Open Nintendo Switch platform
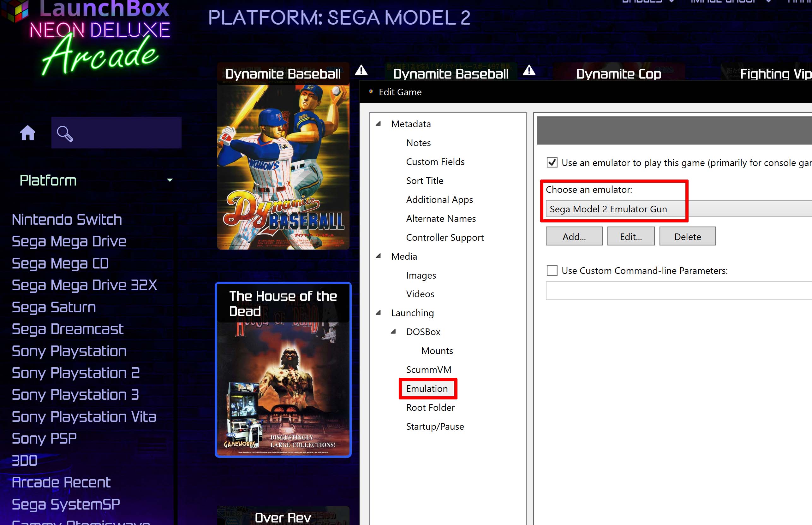The image size is (812, 525). tap(67, 220)
